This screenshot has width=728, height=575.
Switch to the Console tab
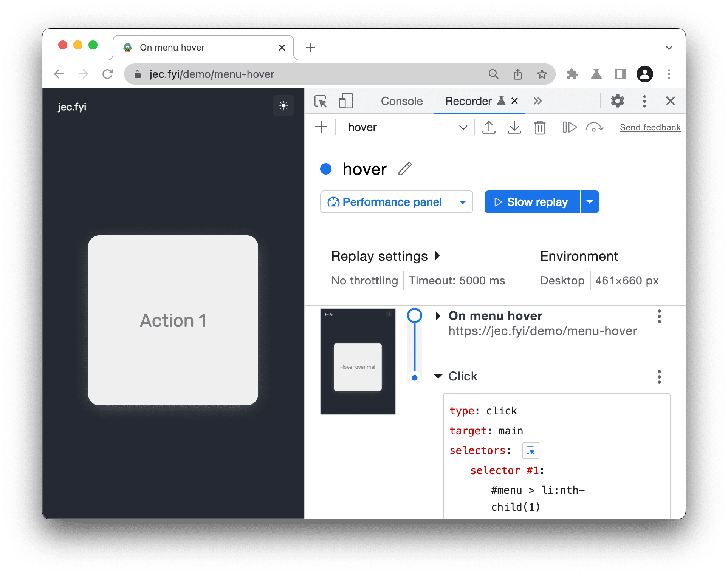(401, 102)
